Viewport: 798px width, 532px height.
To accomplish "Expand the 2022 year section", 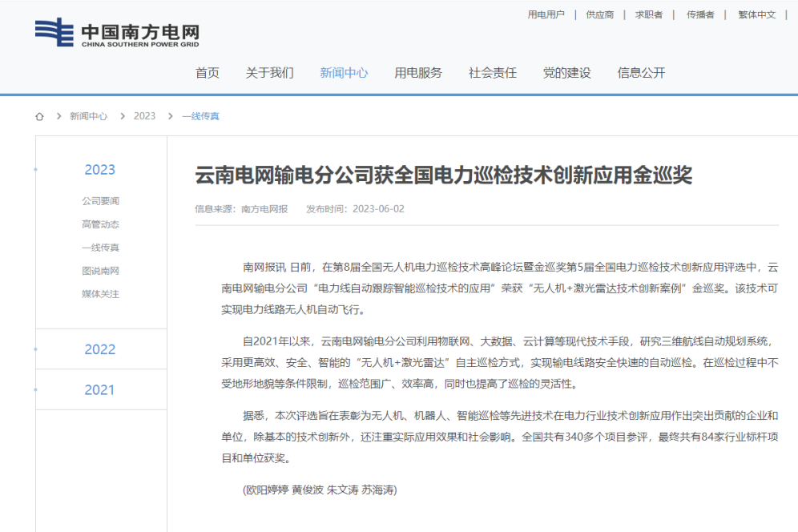I will point(100,349).
